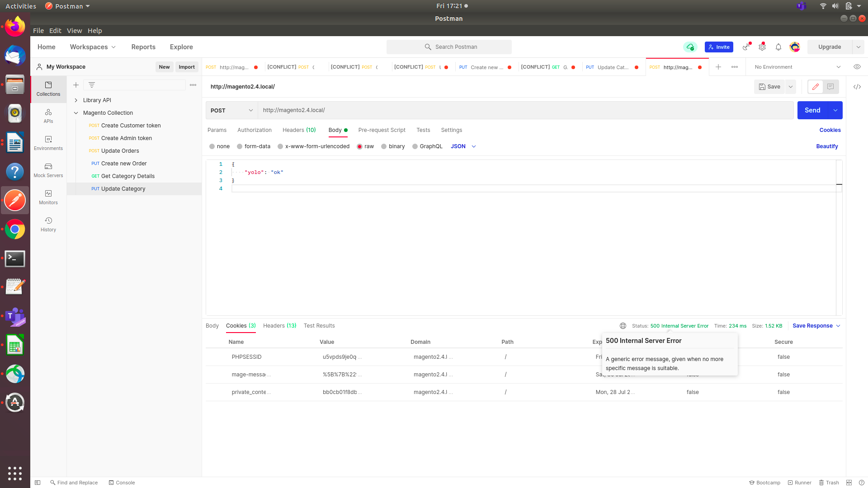Image resolution: width=868 pixels, height=488 pixels.
Task: Click the network globe icon near Status
Action: (x=623, y=326)
